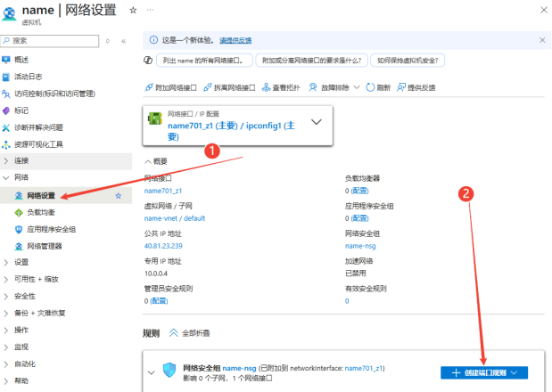This screenshot has width=552, height=392.
Task: Open 负载均衡 in the sidebar
Action: (40, 212)
